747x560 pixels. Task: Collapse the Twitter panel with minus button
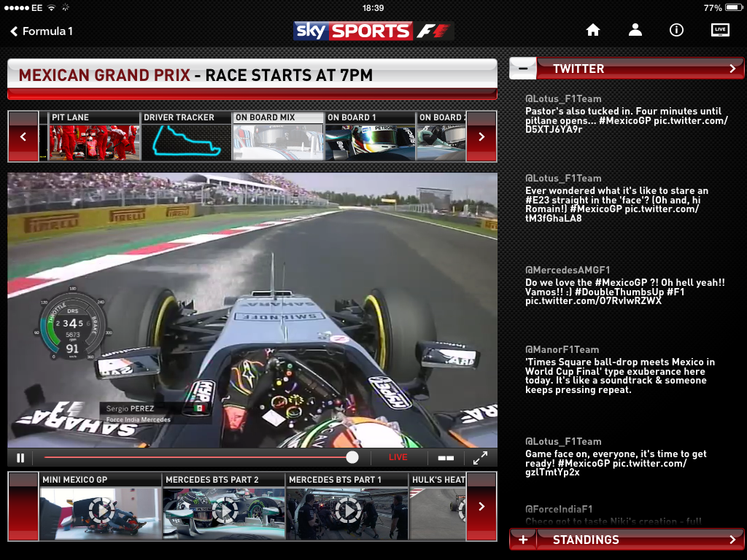523,69
